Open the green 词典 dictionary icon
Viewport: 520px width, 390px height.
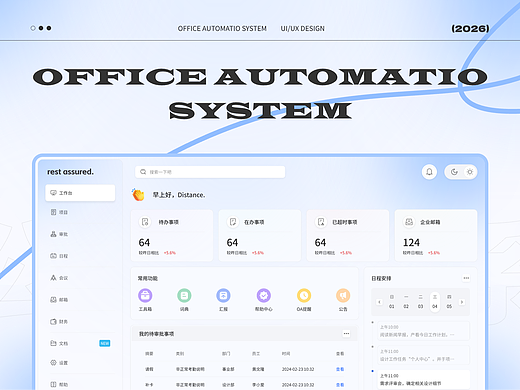[x=184, y=295]
